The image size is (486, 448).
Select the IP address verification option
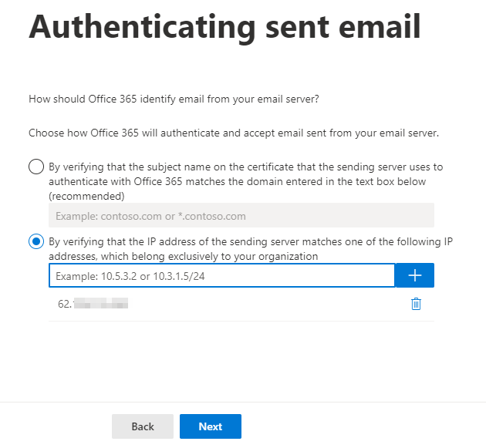35,242
